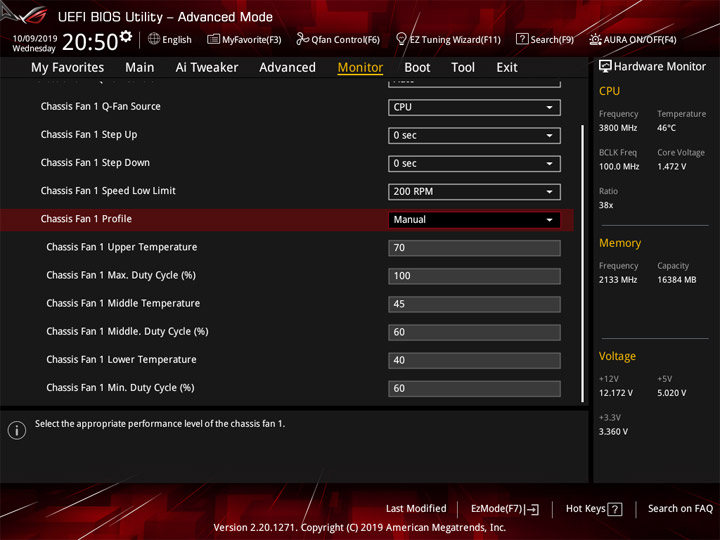Select Chassis Fan 1 Step Up label

[x=89, y=135]
